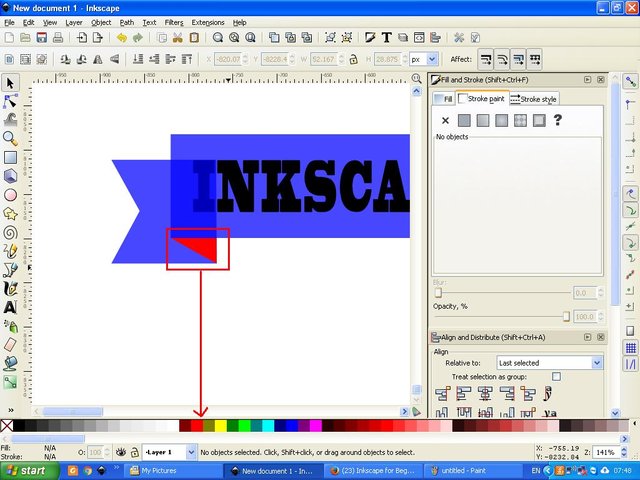This screenshot has height=480, width=640.
Task: Switch to the Fill tab
Action: click(x=444, y=99)
